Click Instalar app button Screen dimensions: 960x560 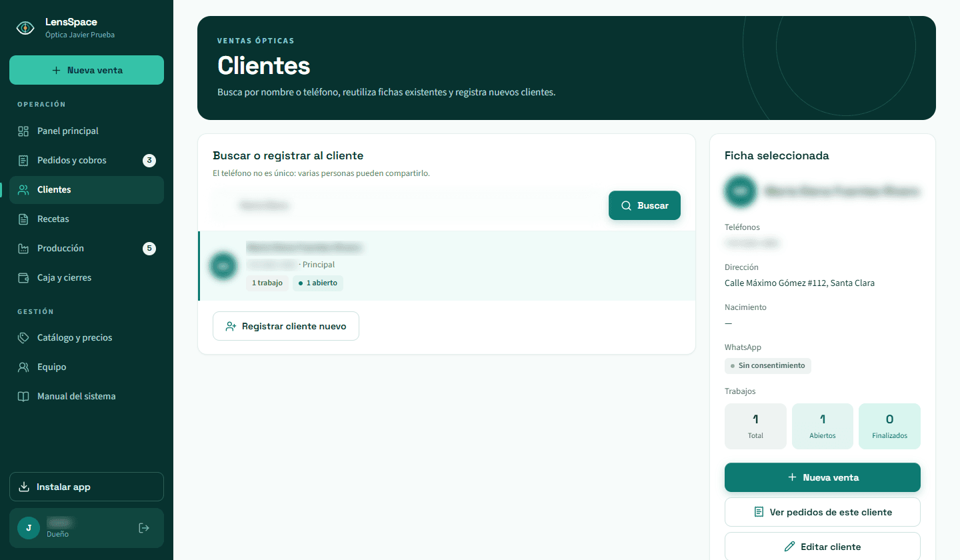(x=87, y=487)
